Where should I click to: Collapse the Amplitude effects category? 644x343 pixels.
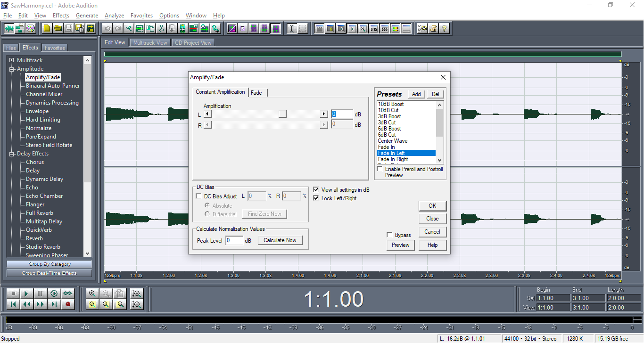click(12, 69)
